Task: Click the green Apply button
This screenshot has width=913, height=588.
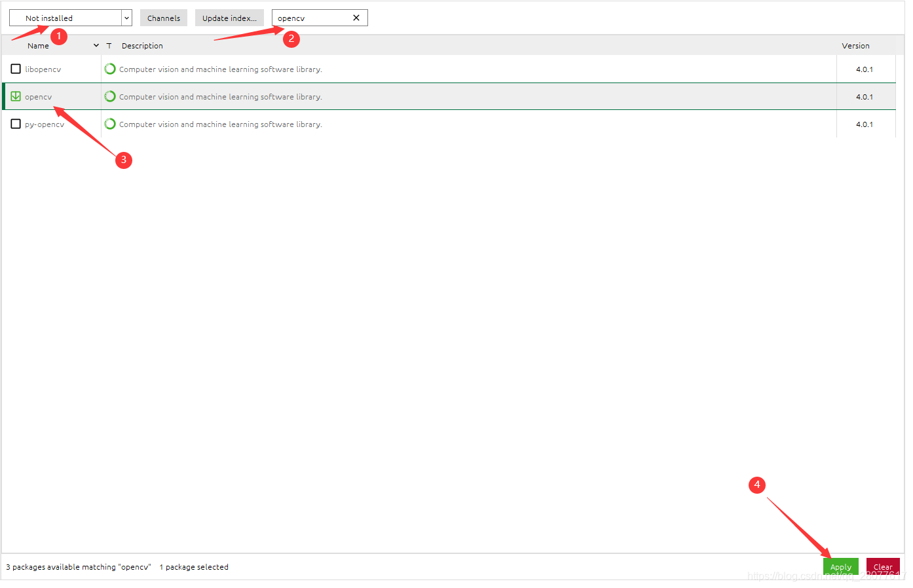Action: pos(840,566)
